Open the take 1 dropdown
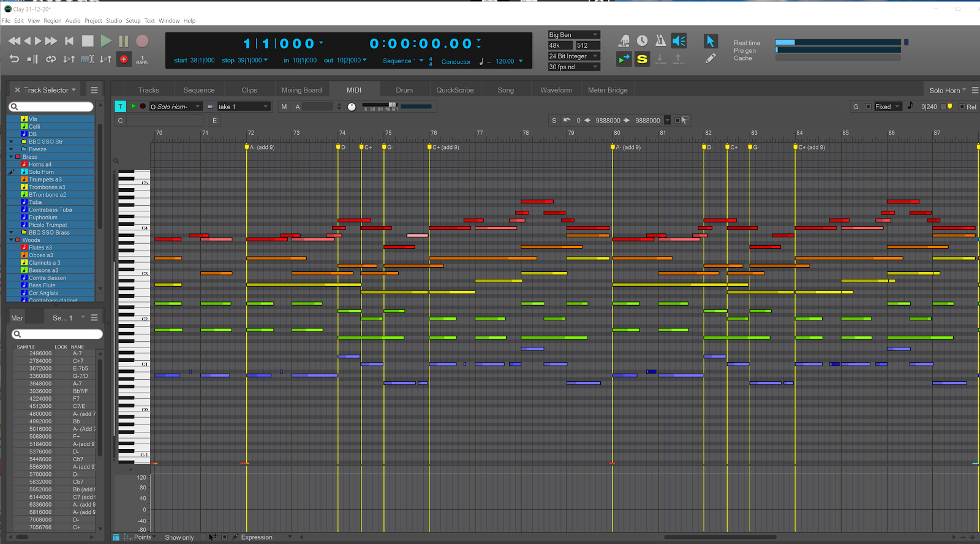 click(x=243, y=107)
